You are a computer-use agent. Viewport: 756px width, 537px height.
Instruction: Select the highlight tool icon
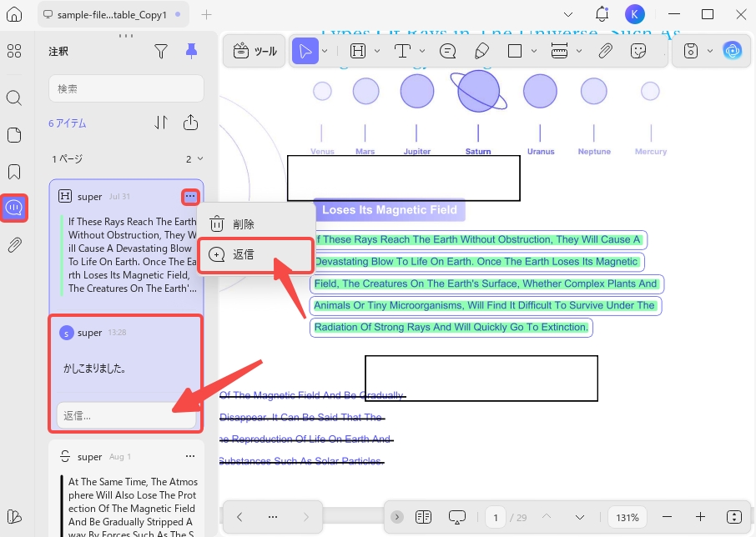[358, 51]
